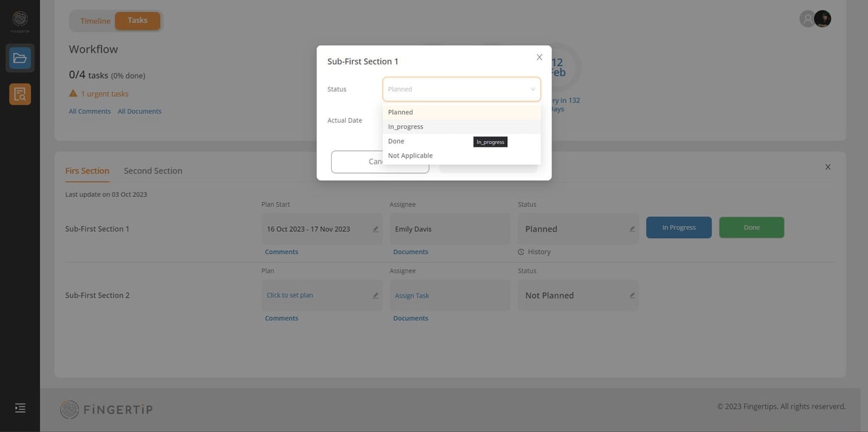Viewport: 868px width, 432px height.
Task: Click the History clock icon
Action: 521,252
